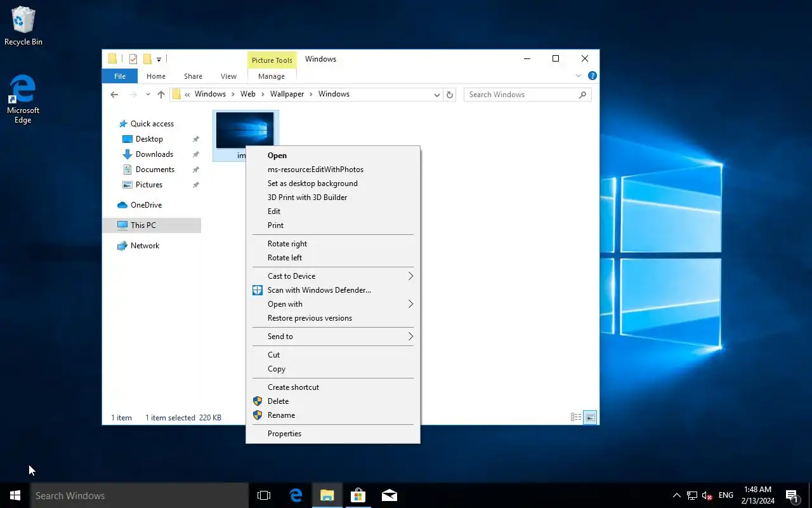Open Customize Quick Access Toolbar dropdown

(x=159, y=59)
